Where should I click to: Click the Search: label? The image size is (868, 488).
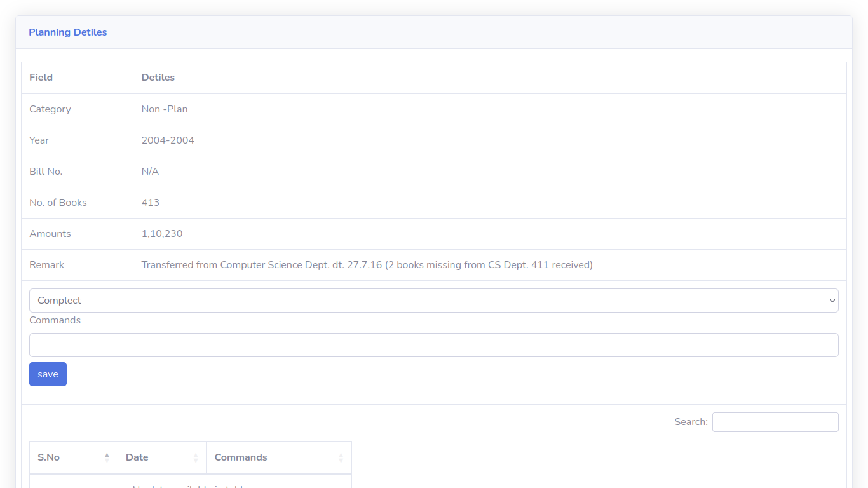click(x=691, y=422)
